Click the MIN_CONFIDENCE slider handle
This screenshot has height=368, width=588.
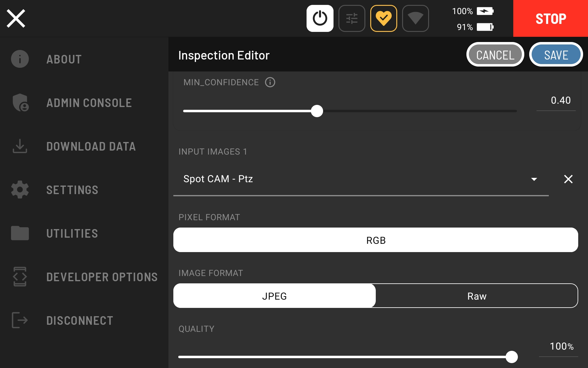[x=317, y=111]
